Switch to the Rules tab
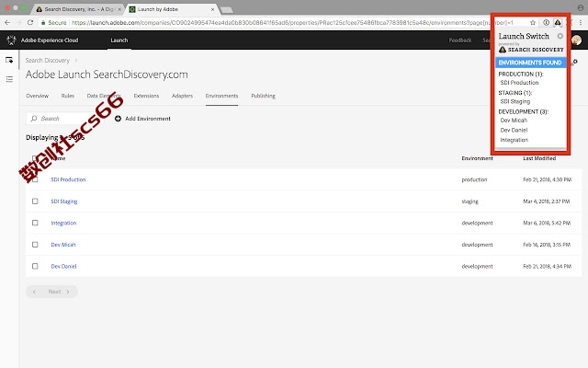This screenshot has width=588, height=368. pyautogui.click(x=67, y=96)
